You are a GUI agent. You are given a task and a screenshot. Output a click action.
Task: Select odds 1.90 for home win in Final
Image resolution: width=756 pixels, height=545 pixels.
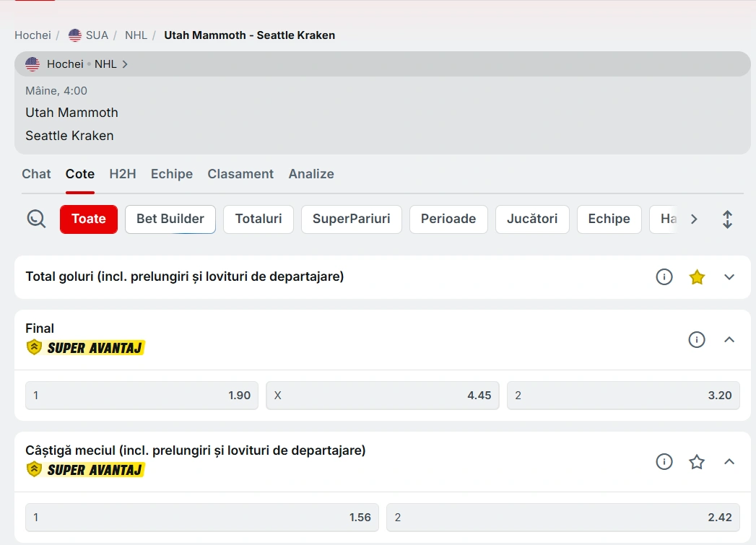142,396
